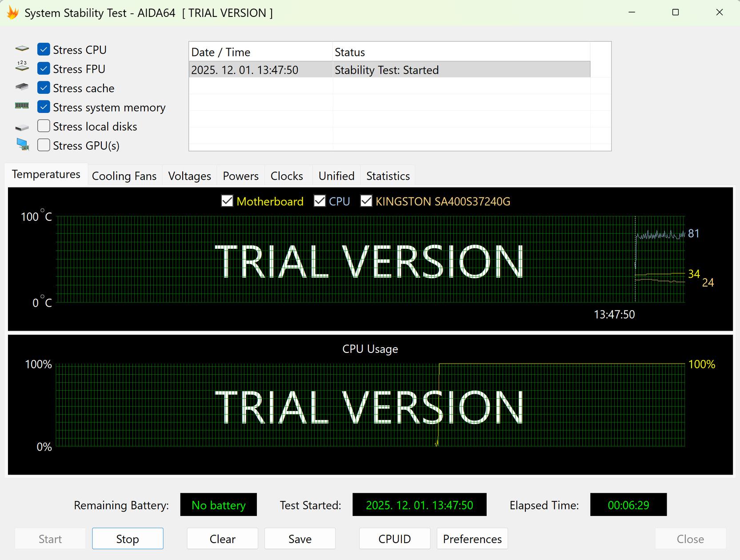The image size is (740, 560).
Task: Click the CPU Usage graph title
Action: click(370, 349)
